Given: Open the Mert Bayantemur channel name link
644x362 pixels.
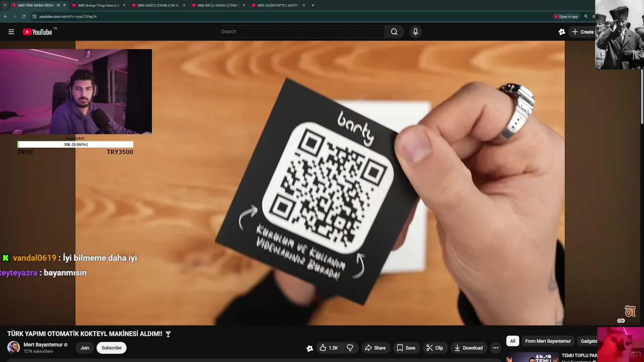Looking at the screenshot, I should pos(43,344).
